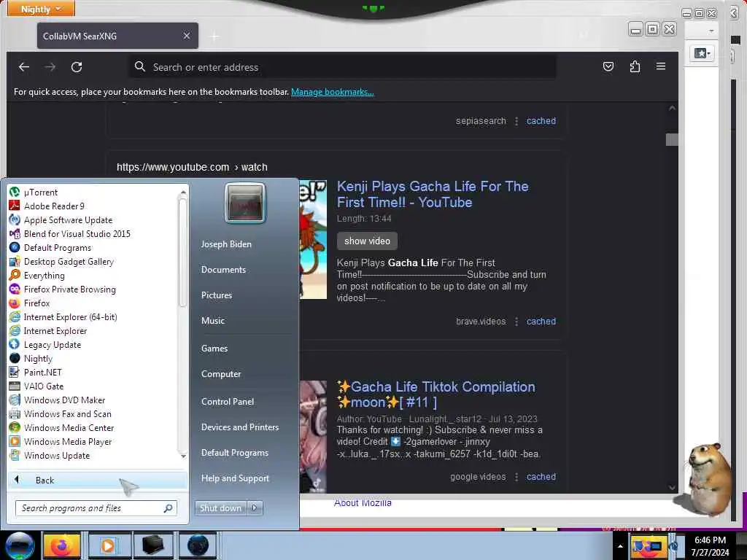Click the user account picture thumbnail
This screenshot has height=560, width=747.
tap(245, 204)
